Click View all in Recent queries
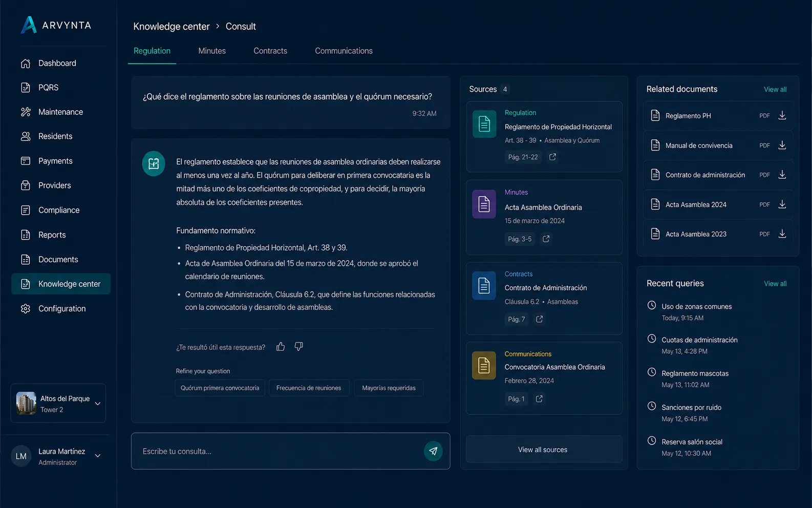 point(775,284)
